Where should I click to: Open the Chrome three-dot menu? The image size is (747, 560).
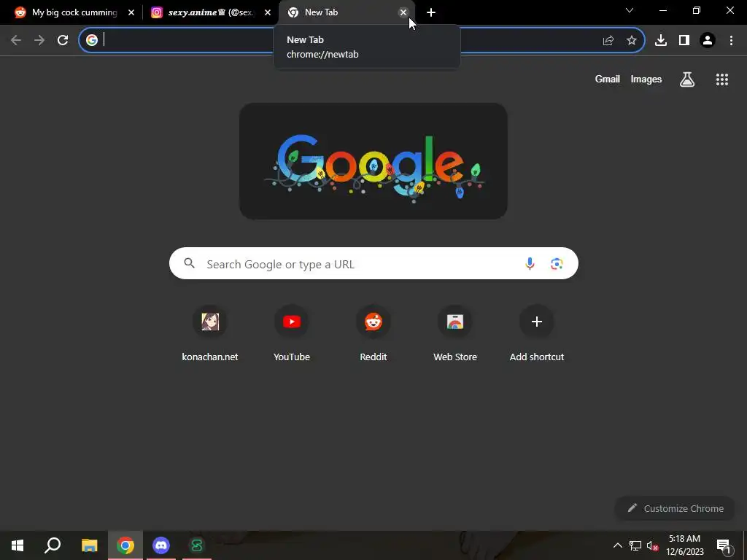click(731, 40)
